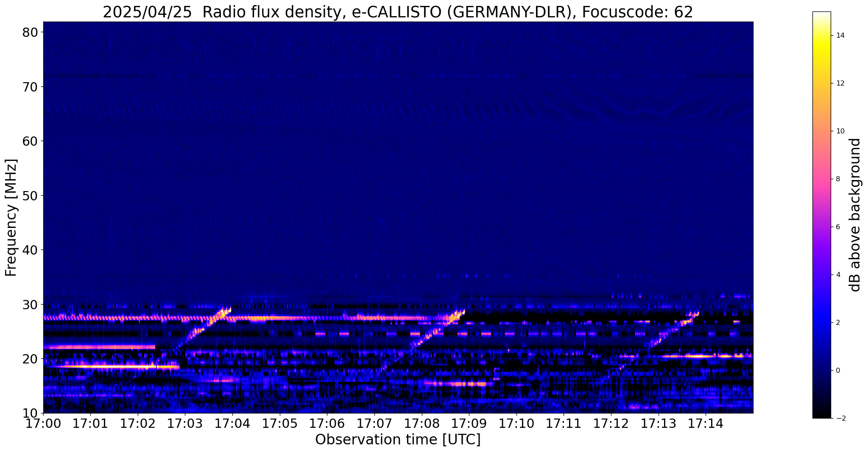Click the 17:12 time tick label
This screenshot has width=868, height=452.
[611, 423]
